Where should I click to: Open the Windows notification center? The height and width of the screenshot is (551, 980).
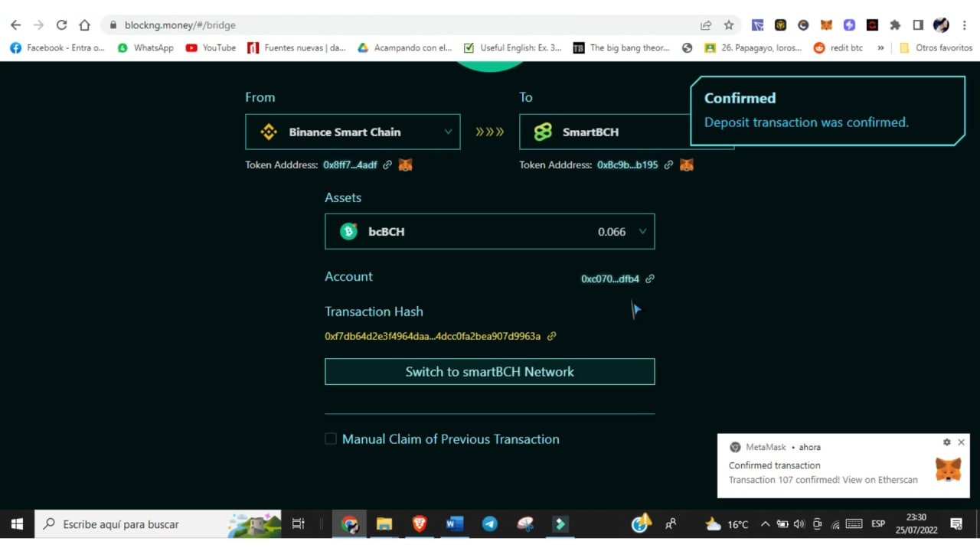click(x=956, y=524)
